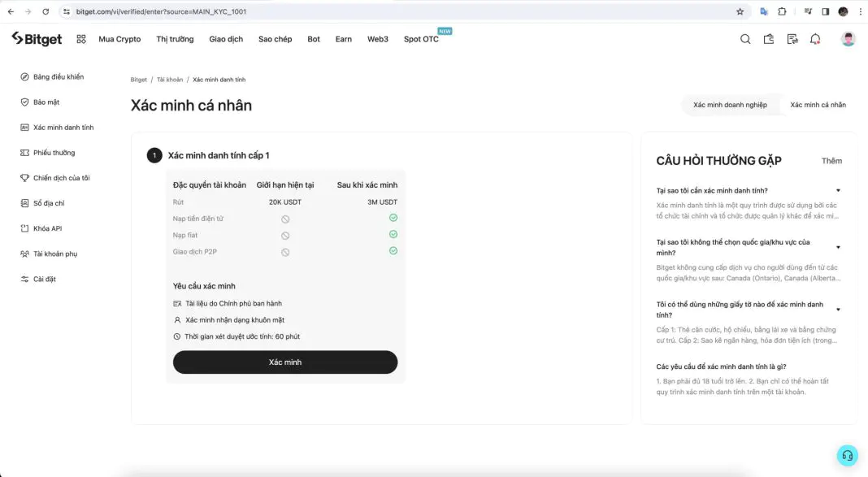Switch to Xác minh cá nhân tab

click(818, 105)
